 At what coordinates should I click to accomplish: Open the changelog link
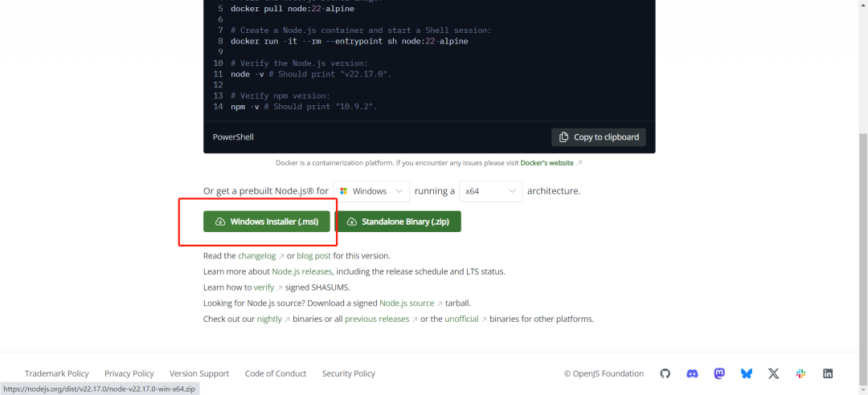[260, 255]
